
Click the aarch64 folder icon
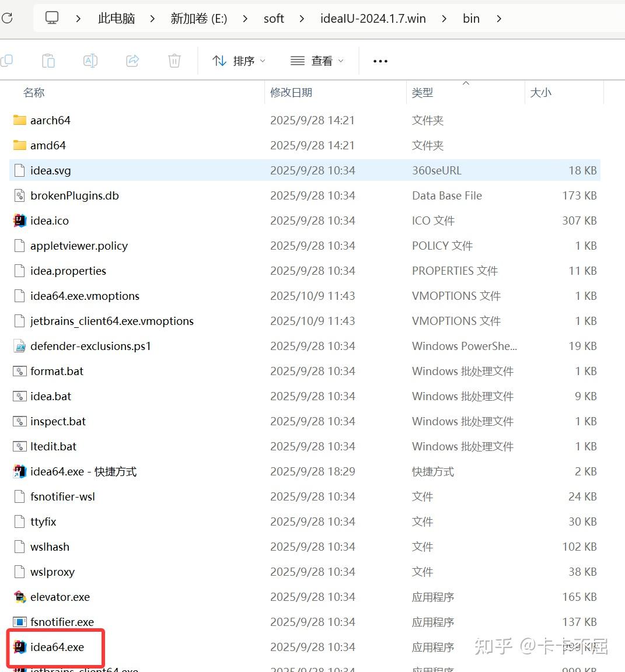[x=20, y=120]
